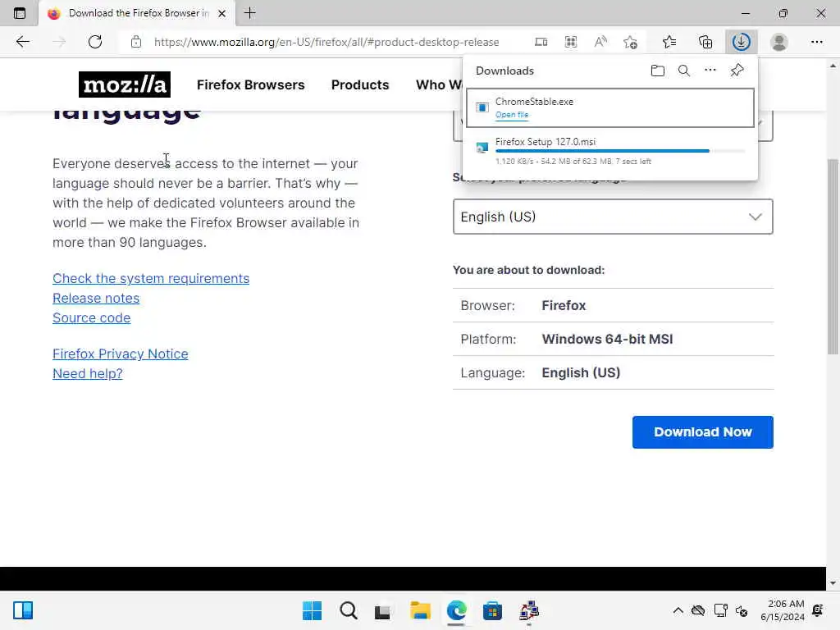Click the mozilla logo
The image size is (840, 630).
(x=125, y=84)
